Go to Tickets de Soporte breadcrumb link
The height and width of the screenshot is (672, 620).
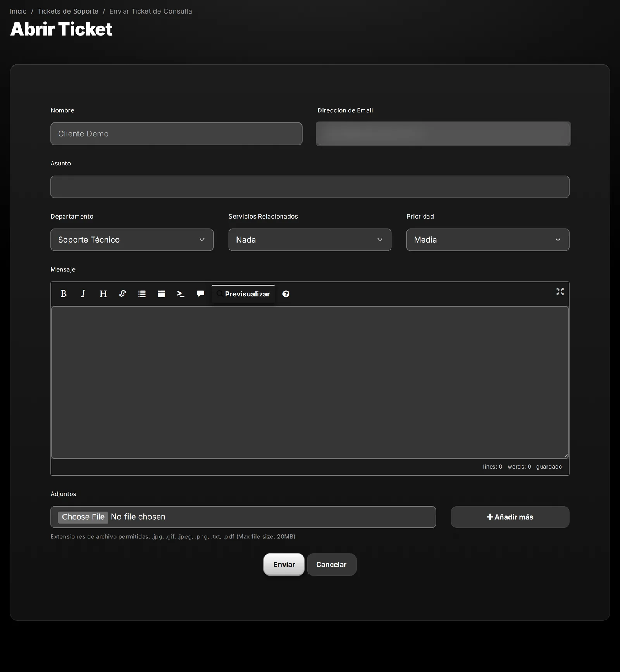click(x=68, y=11)
